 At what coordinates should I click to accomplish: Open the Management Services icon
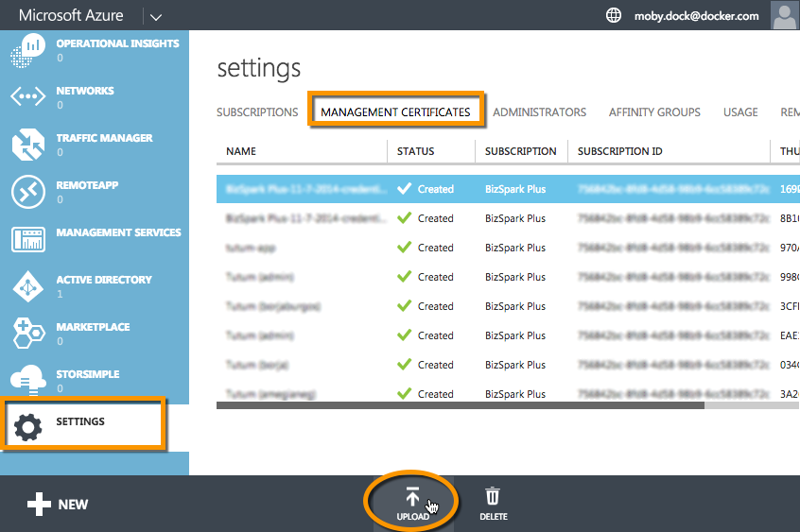(x=27, y=239)
